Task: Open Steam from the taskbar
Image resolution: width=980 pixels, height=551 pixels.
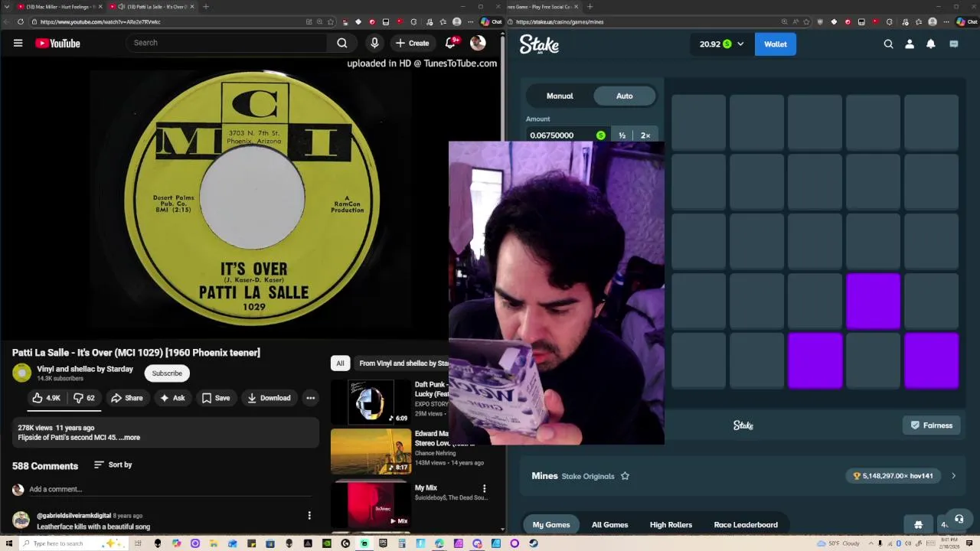Action: pos(534,543)
